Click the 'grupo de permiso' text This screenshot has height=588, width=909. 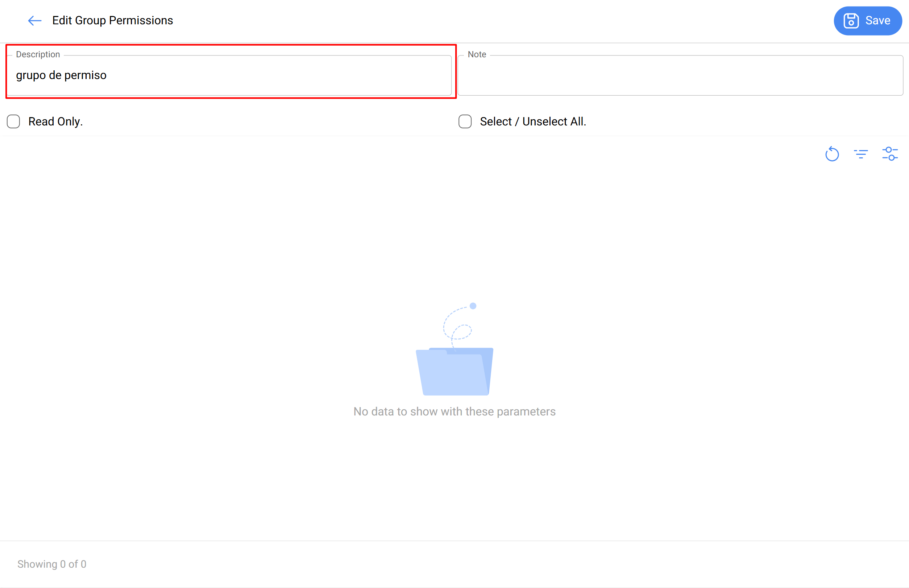[61, 75]
